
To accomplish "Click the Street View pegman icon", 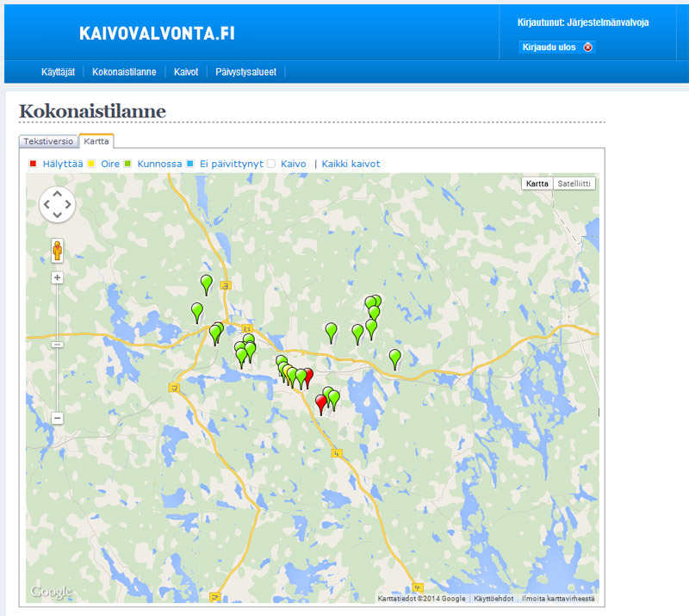I will click(57, 251).
